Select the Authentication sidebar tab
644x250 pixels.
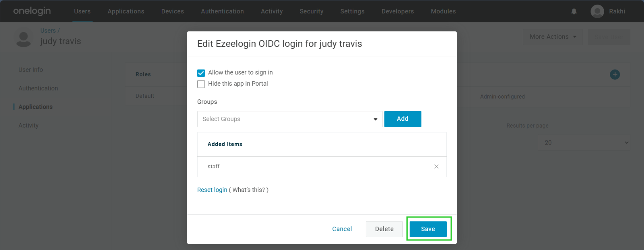tap(38, 88)
